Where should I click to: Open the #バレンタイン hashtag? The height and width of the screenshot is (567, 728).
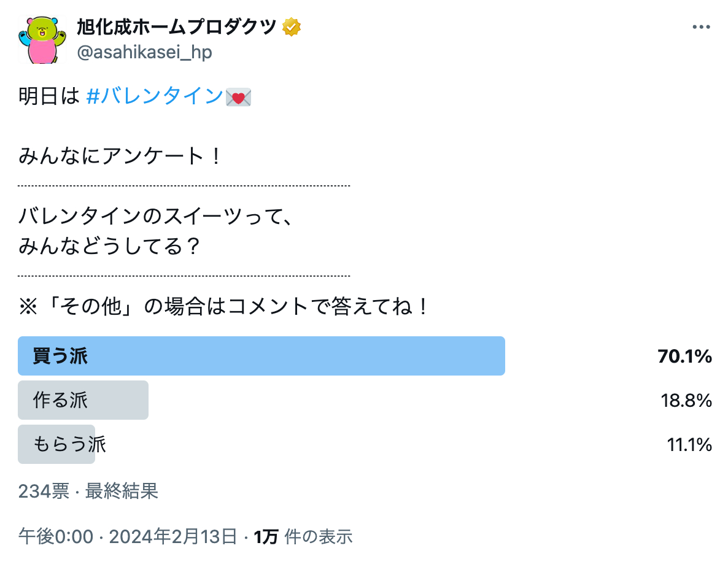tap(154, 97)
